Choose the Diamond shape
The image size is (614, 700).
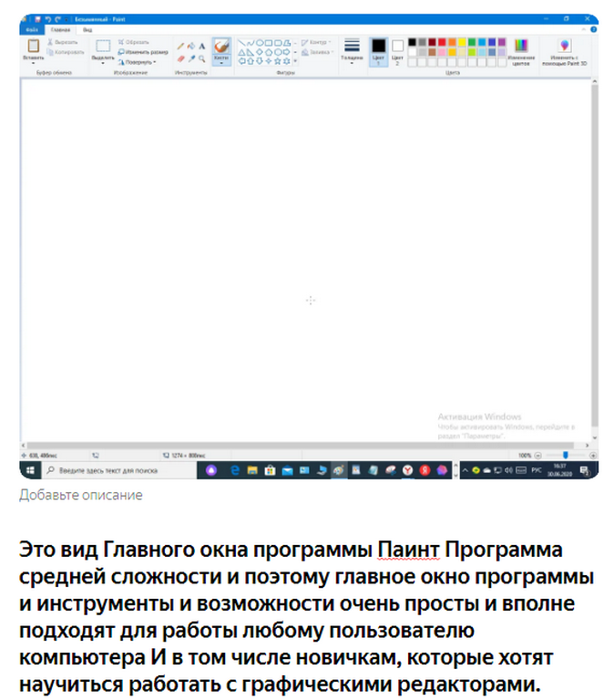(x=260, y=52)
